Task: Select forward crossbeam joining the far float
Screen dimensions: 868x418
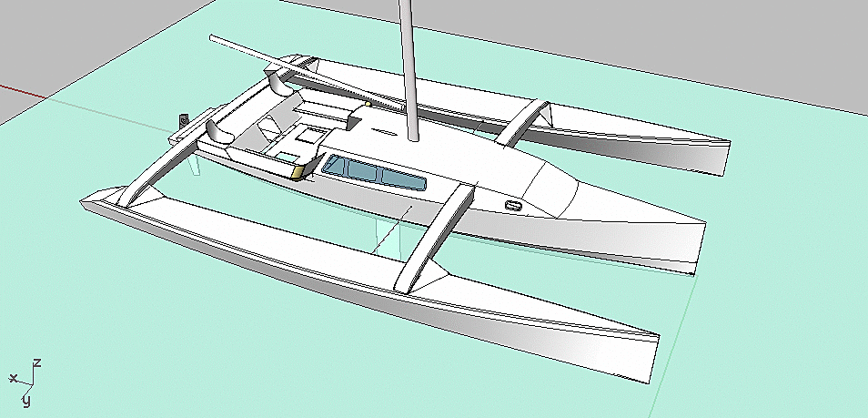Action: pos(522,123)
